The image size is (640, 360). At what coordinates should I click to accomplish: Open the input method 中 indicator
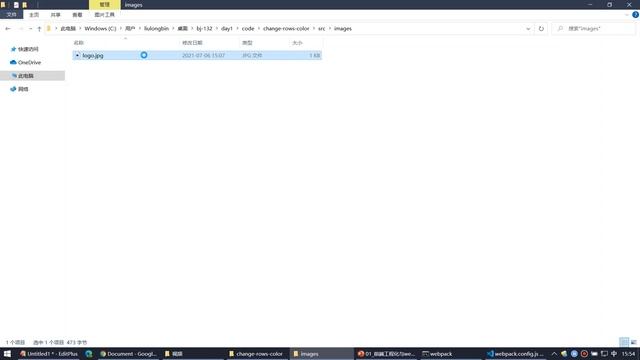(614, 354)
